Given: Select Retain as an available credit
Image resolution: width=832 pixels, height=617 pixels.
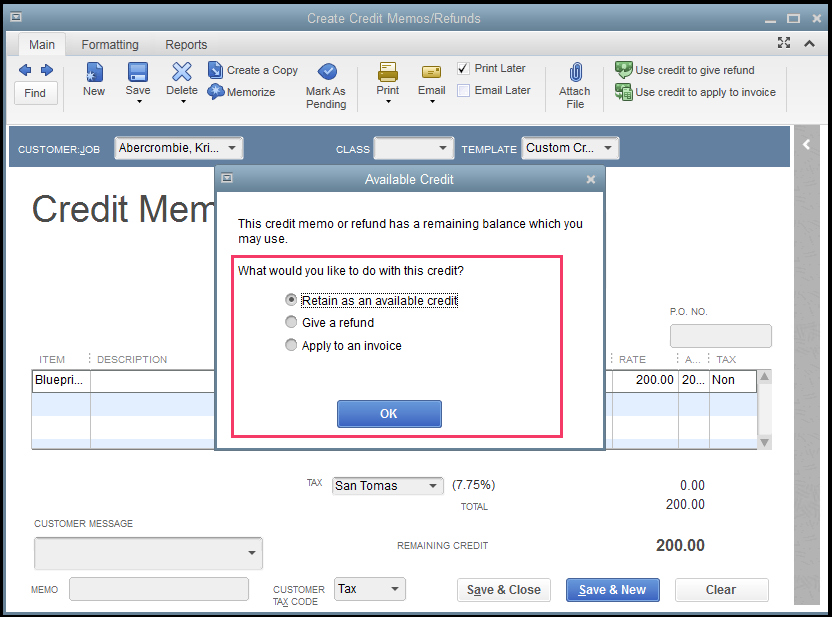Looking at the screenshot, I should pyautogui.click(x=291, y=300).
